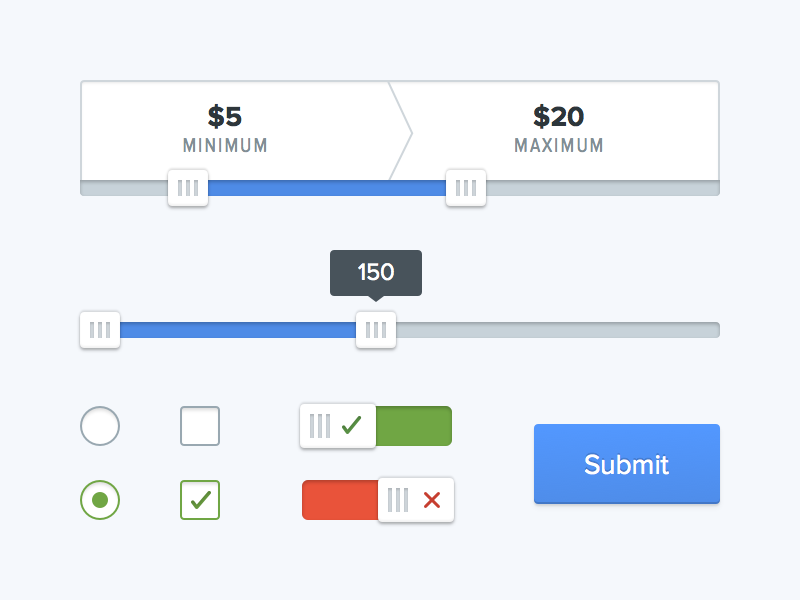Image resolution: width=800 pixels, height=600 pixels.
Task: Click the leftmost handle of the lower slider
Action: tap(100, 329)
